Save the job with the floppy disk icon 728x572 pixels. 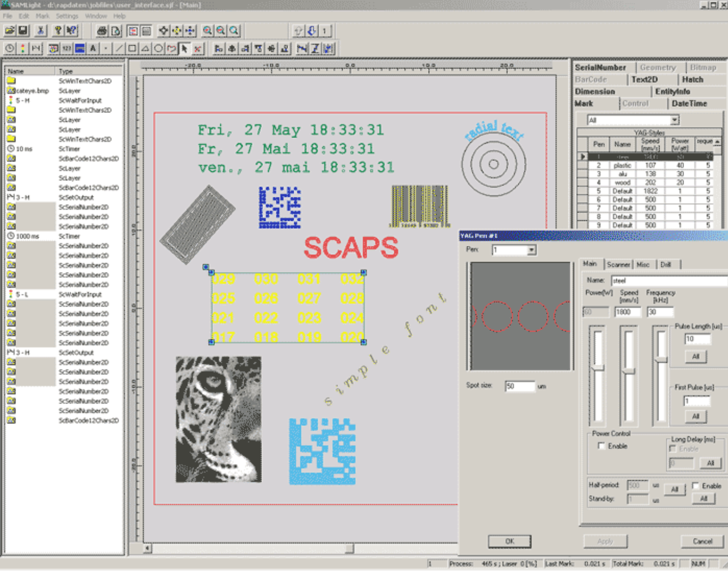(23, 31)
